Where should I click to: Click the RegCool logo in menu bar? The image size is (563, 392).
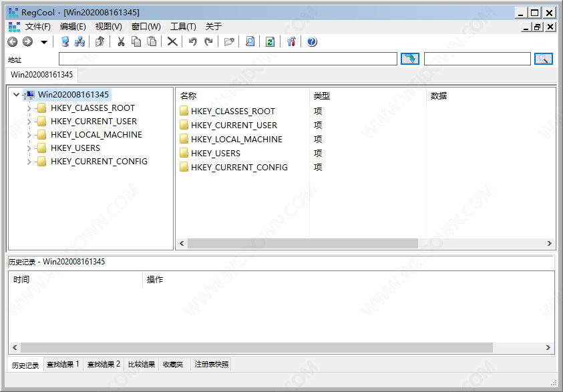click(14, 27)
